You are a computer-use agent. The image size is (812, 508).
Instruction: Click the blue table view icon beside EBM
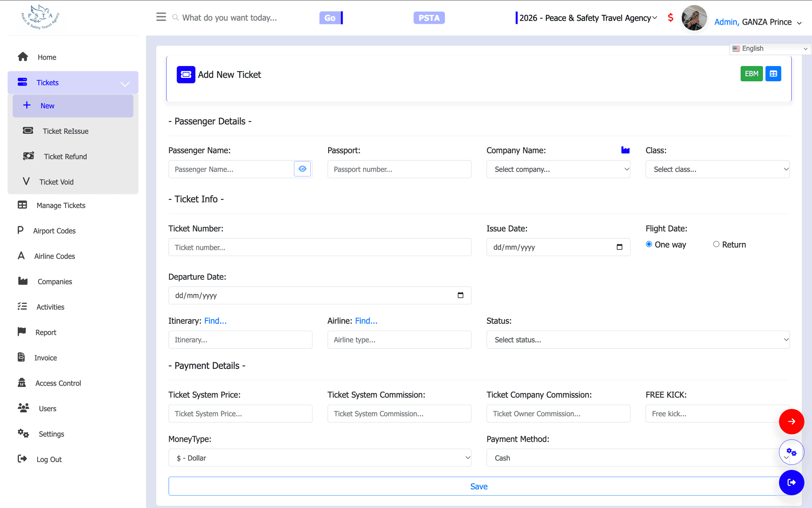[773, 74]
